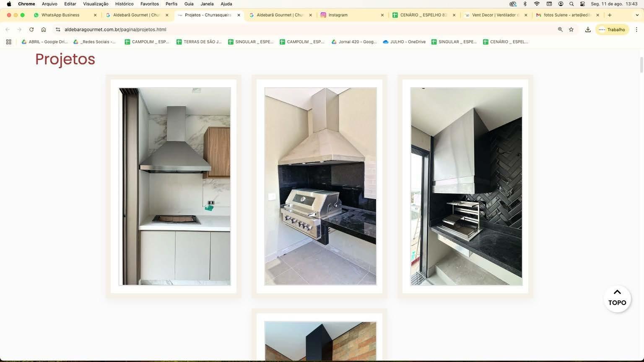
Task: Open the Apple menu
Action: tap(9, 4)
